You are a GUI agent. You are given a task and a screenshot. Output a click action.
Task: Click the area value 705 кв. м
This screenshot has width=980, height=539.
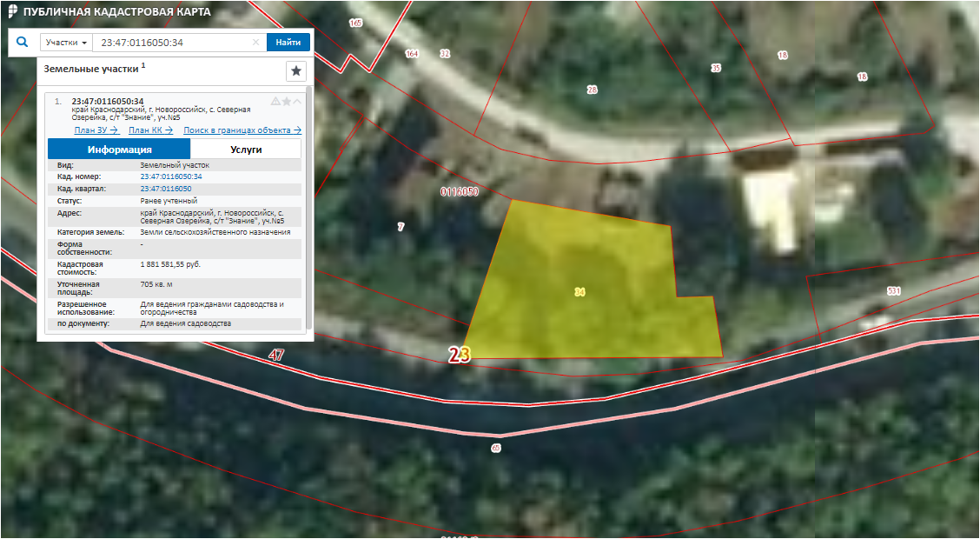pyautogui.click(x=156, y=284)
